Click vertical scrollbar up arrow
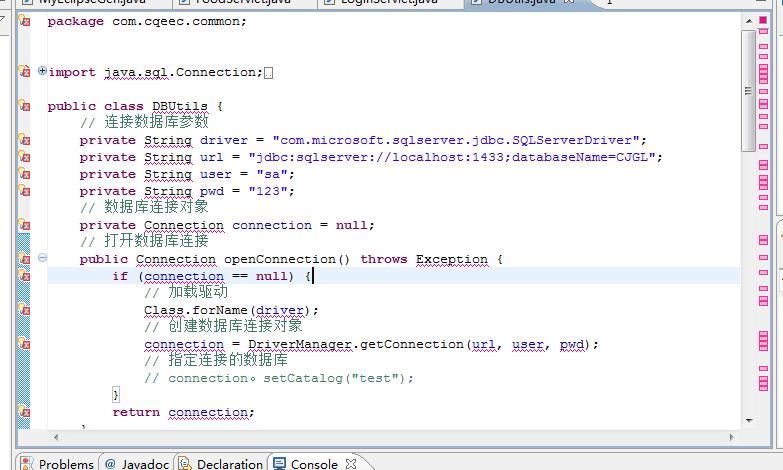This screenshot has height=470, width=783. click(x=749, y=20)
